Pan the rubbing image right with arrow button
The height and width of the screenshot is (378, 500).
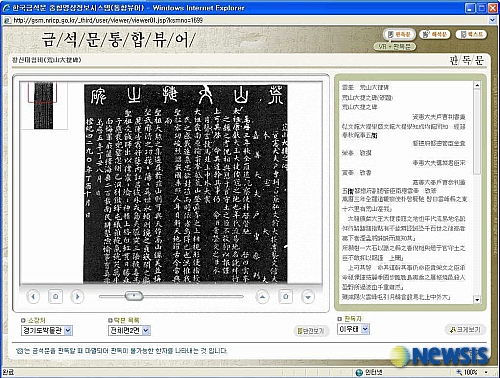(x=77, y=296)
